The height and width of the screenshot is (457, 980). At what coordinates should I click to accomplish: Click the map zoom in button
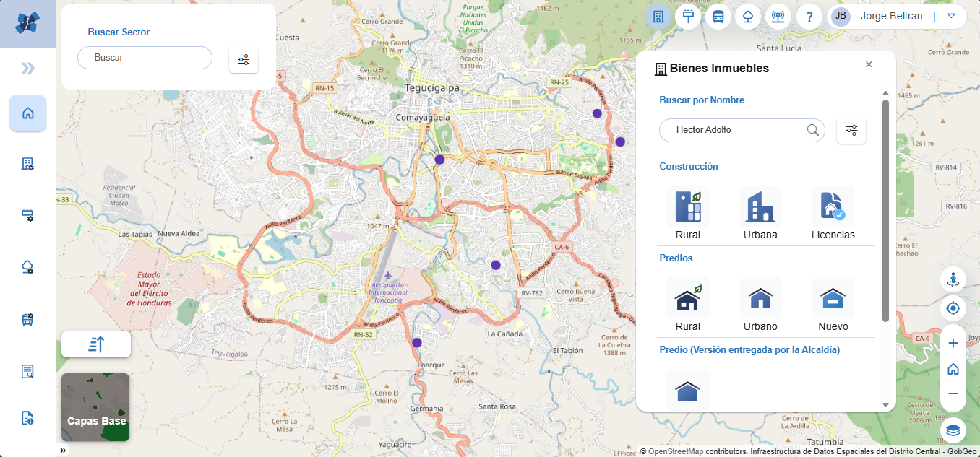point(953,344)
